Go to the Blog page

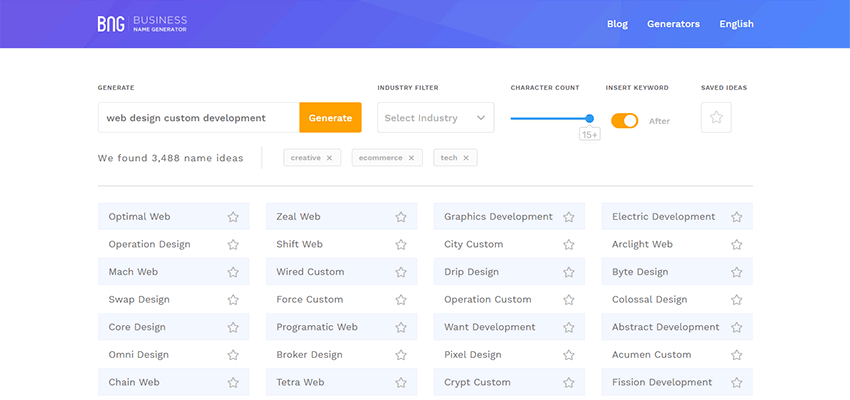[x=617, y=24]
